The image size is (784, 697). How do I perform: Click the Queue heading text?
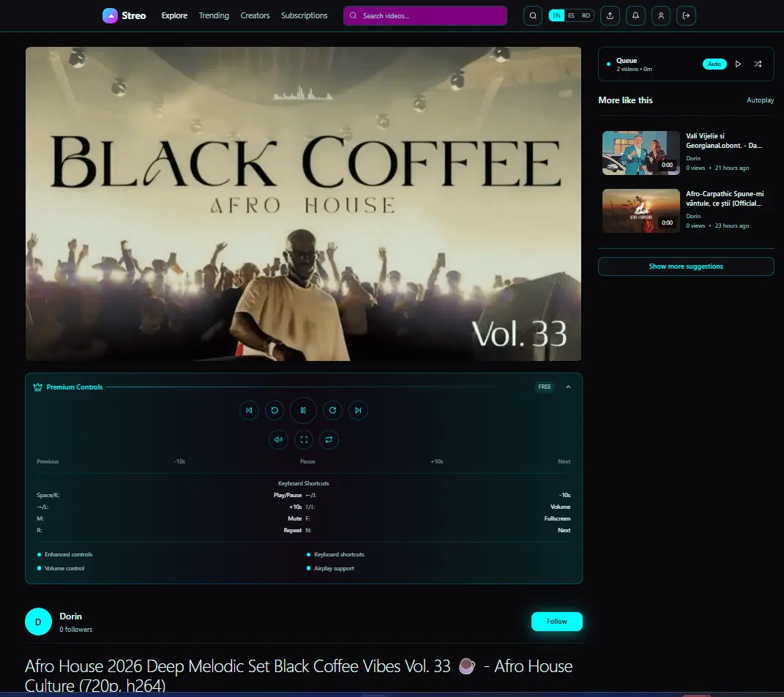[627, 61]
